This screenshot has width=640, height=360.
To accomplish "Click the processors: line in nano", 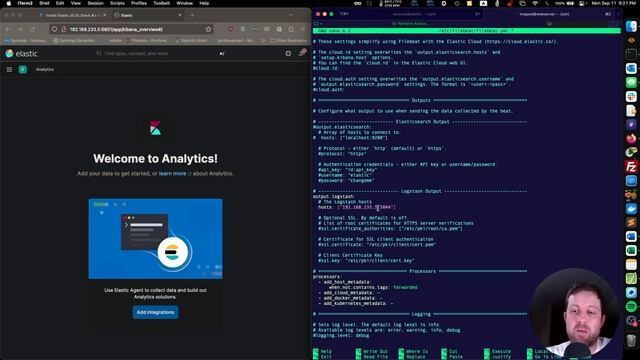I will tap(327, 277).
